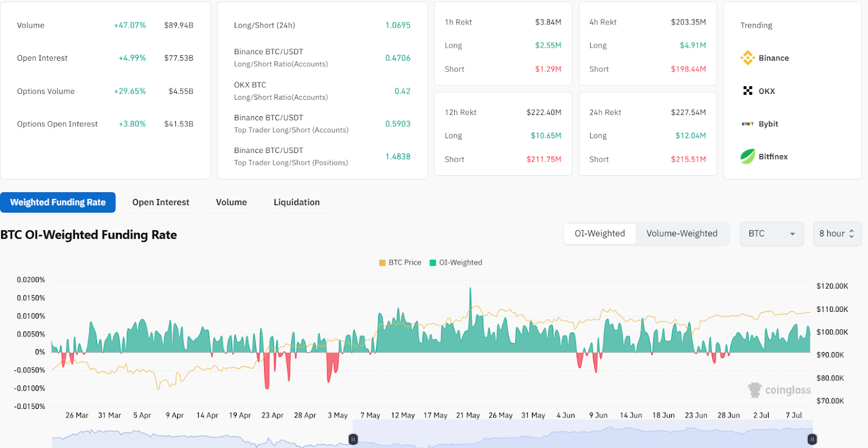Click the 23 Apr negative funding dip
This screenshot has height=448, width=868.
(x=267, y=371)
